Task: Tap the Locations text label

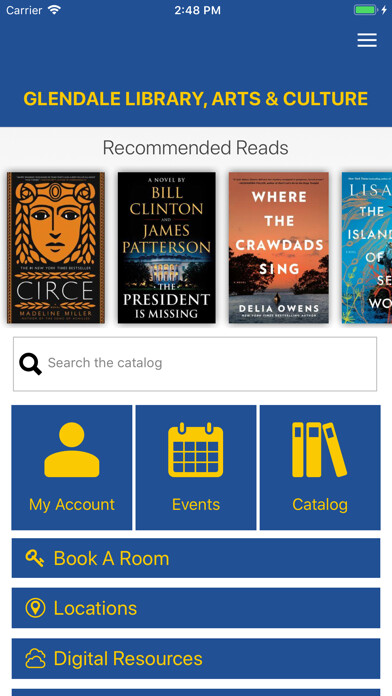Action: pyautogui.click(x=95, y=608)
